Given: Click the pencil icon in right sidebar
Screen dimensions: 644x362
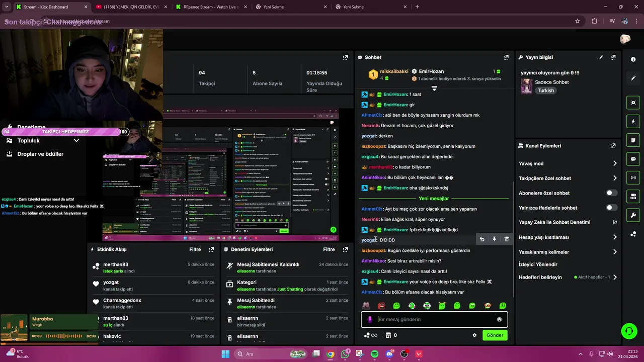Looking at the screenshot, I should (x=633, y=78).
